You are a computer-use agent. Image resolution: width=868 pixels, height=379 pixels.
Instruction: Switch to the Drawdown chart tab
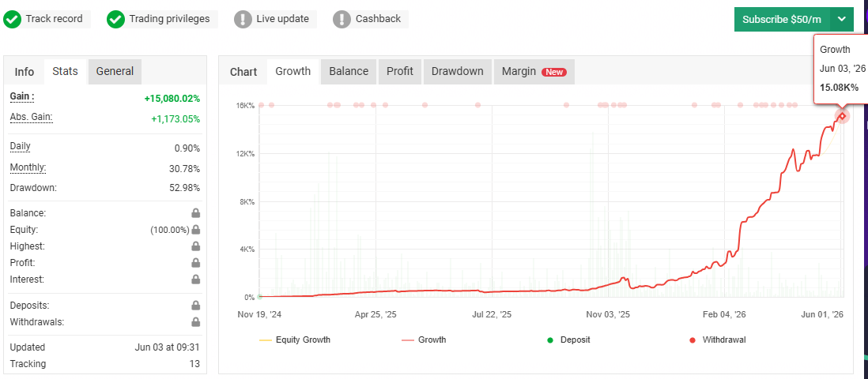point(457,71)
